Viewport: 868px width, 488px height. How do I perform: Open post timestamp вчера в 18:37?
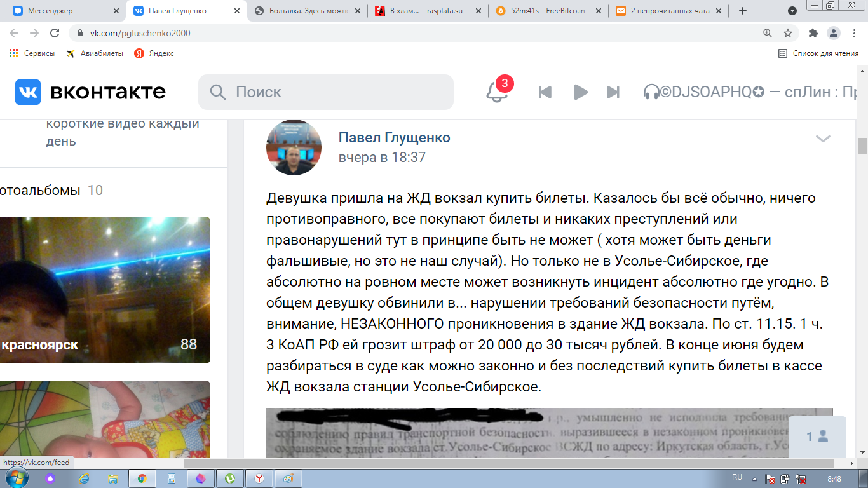coord(381,158)
